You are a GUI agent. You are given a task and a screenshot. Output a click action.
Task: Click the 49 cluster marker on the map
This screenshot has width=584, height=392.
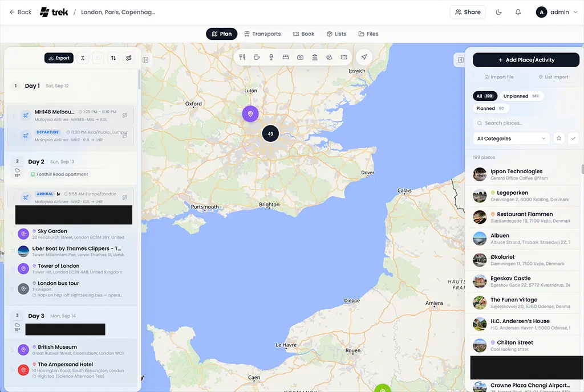[x=270, y=133]
